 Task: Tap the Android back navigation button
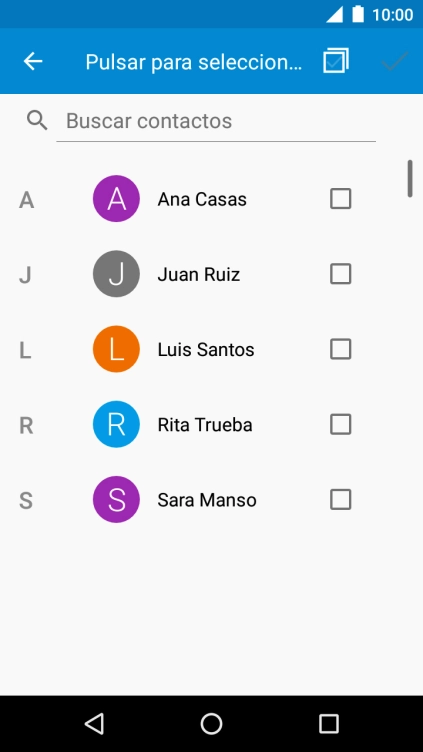pyautogui.click(x=94, y=723)
